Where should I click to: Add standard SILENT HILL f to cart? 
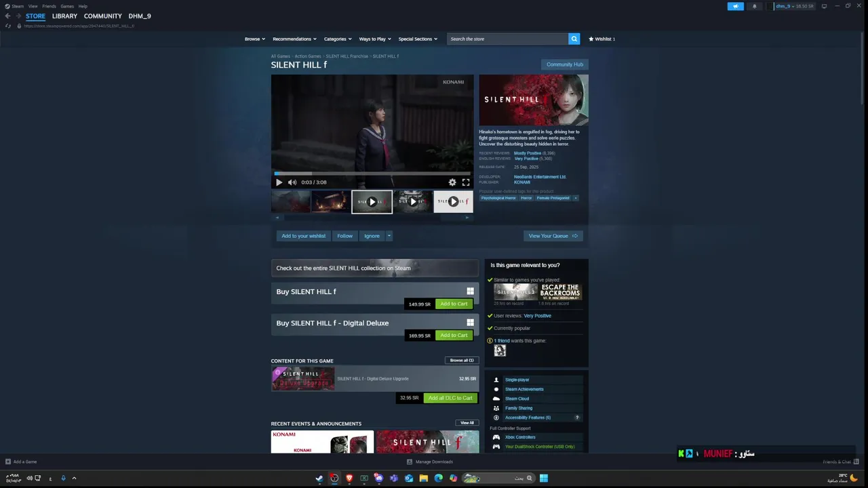point(454,304)
